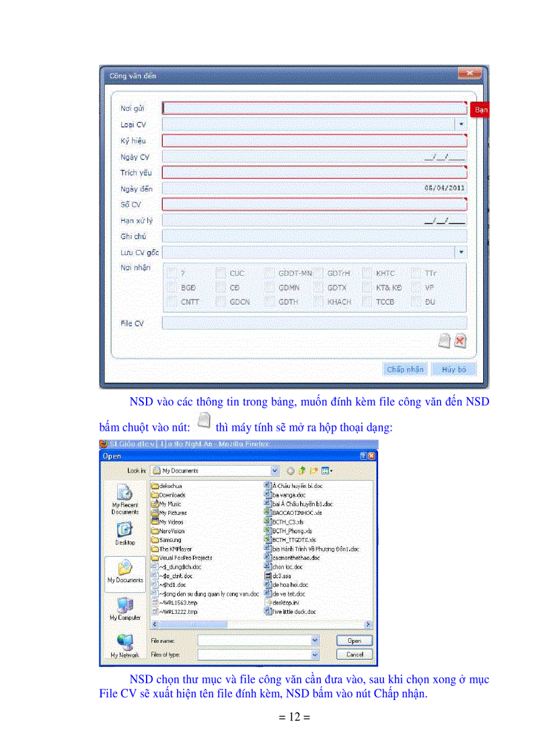Screen dimensions: 549x756
Task: Expand the Look in folder dropdown
Action: point(274,471)
